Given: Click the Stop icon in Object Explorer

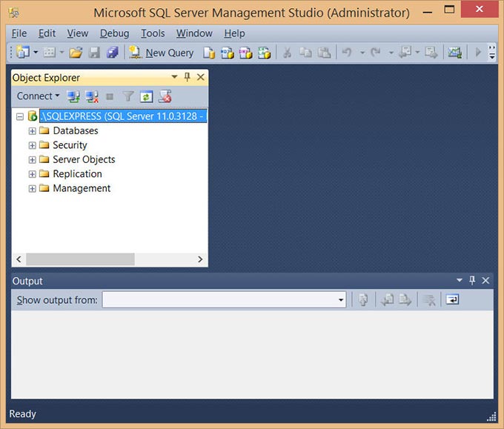Looking at the screenshot, I should coord(110,96).
